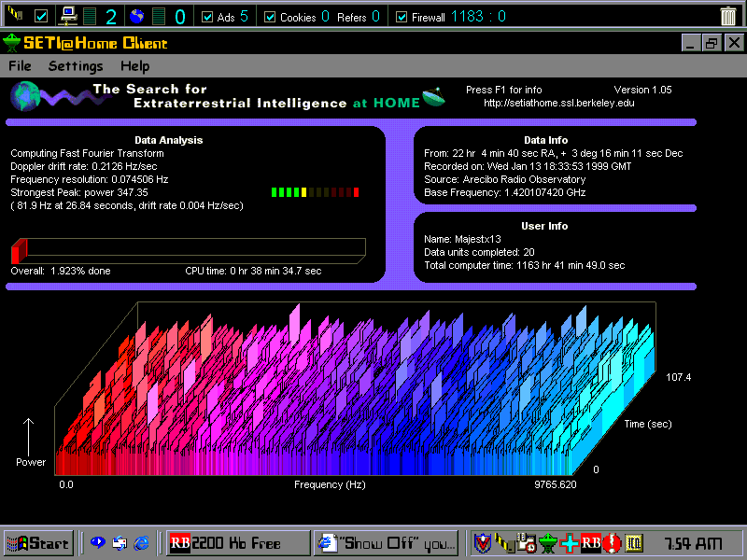Click "Name: Majestx13" in User Info
747x560 pixels.
462,239
